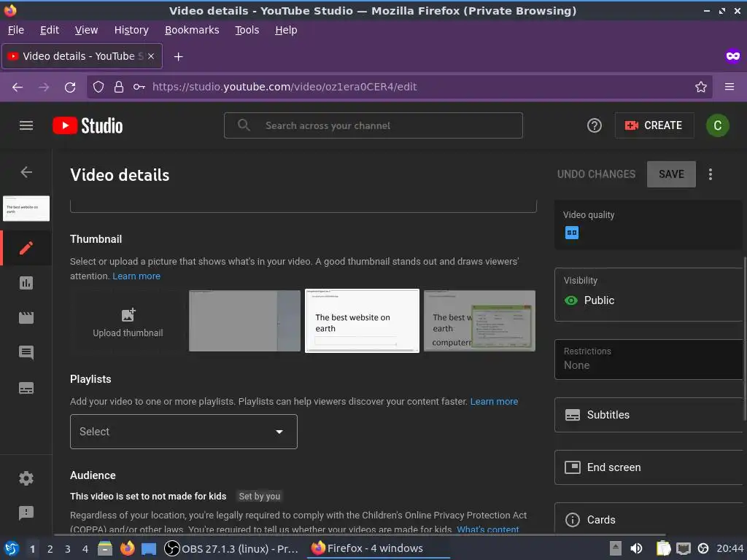
Task: Expand the Playlists Select dropdown
Action: pyautogui.click(x=183, y=432)
